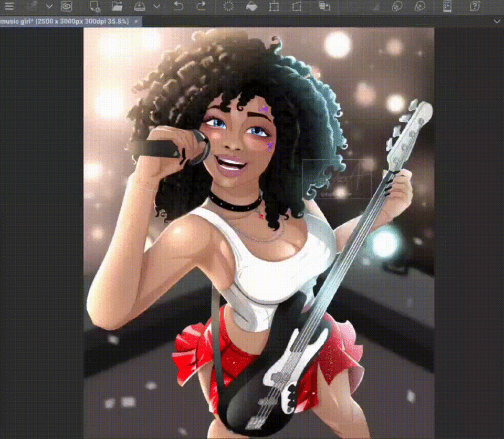Click the music girl artwork canvas

[259, 233]
